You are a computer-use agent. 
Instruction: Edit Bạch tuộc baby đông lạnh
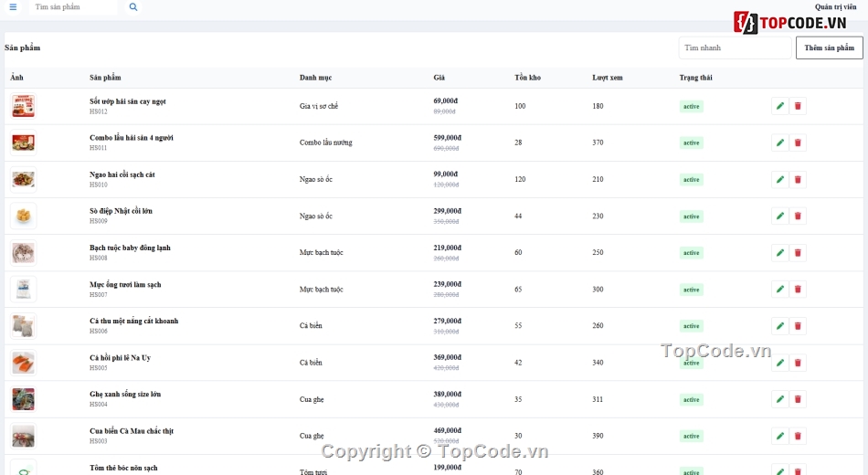coord(780,252)
